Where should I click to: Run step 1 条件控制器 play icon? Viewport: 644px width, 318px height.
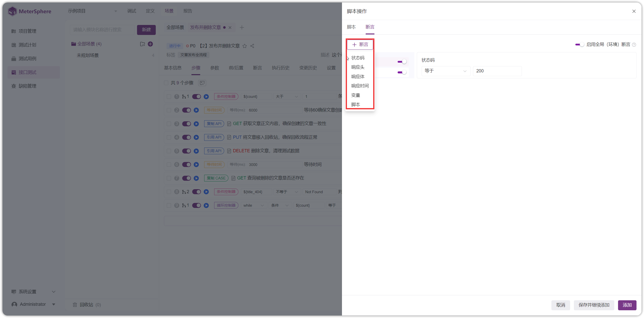206,97
